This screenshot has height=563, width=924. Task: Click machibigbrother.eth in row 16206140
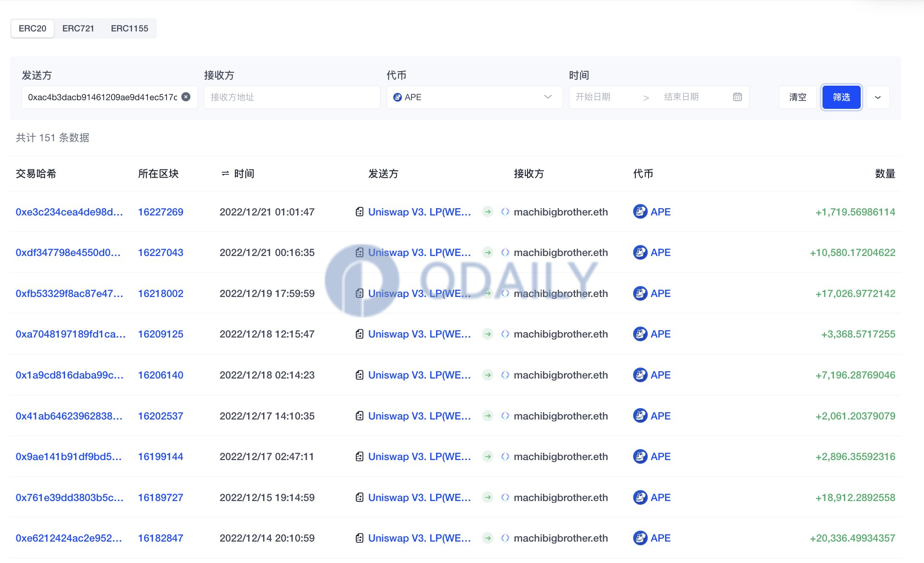[x=561, y=375]
